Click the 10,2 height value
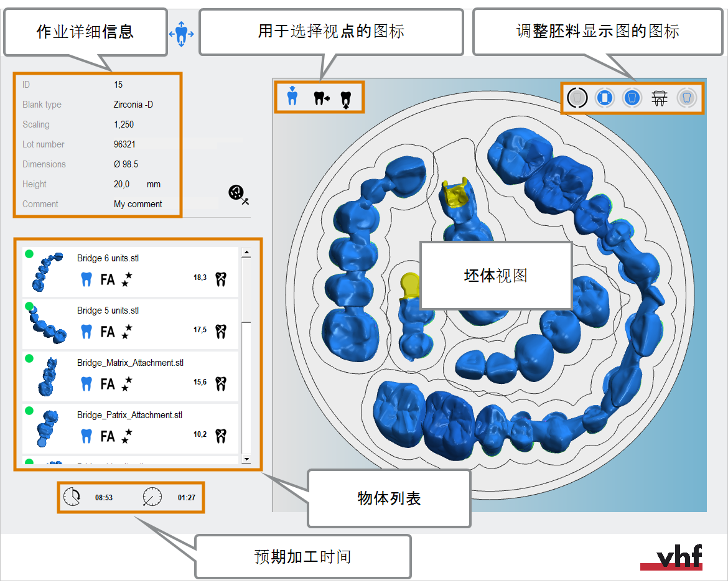This screenshot has width=728, height=588. click(200, 434)
